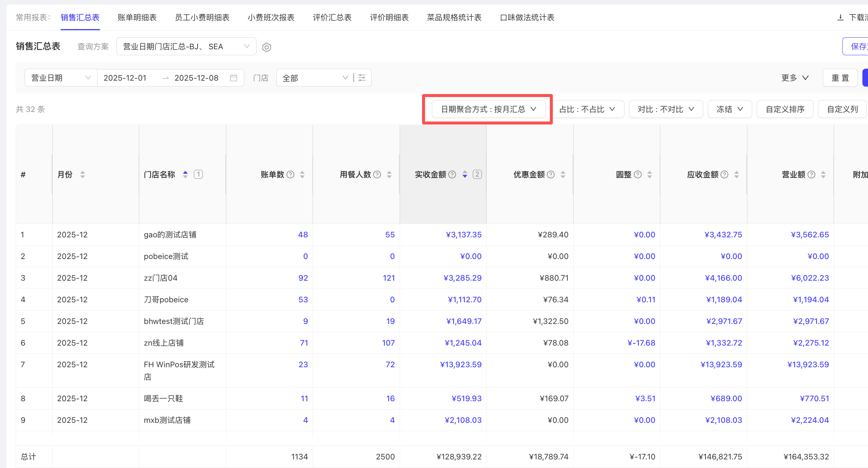This screenshot has height=468, width=868.
Task: Switch to 账单明细表 tab
Action: click(137, 18)
